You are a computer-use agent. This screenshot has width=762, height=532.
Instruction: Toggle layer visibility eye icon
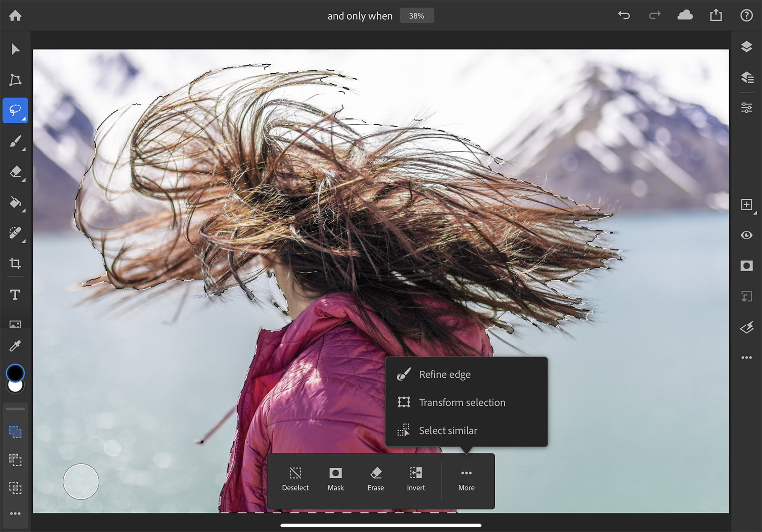click(746, 235)
